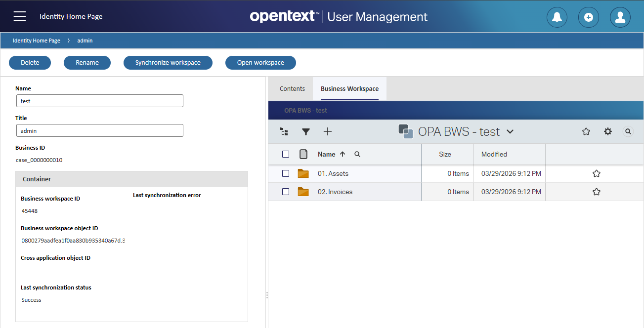The height and width of the screenshot is (328, 644).
Task: Click the sort arrow next to Name
Action: click(x=343, y=154)
